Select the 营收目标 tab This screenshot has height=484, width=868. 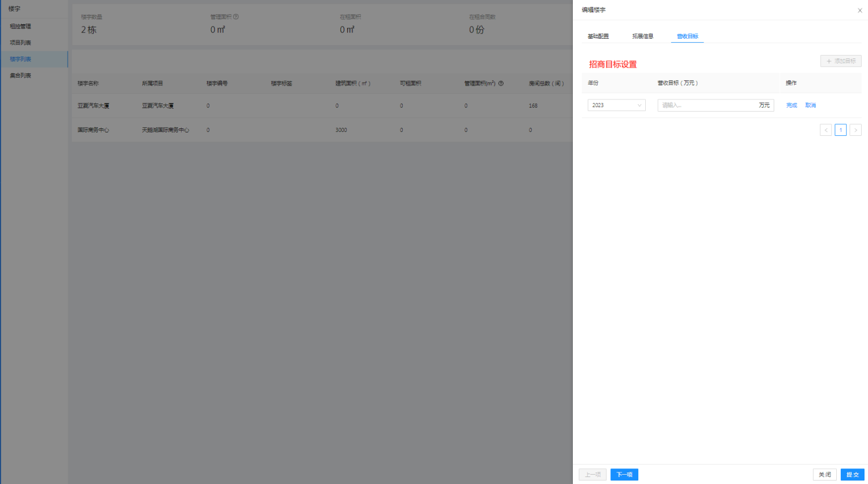(x=687, y=36)
